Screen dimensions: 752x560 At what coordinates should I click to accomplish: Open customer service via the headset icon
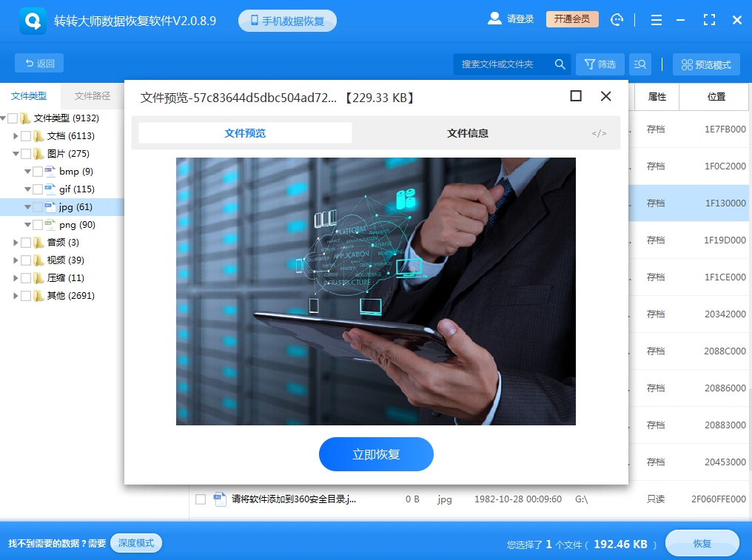617,19
